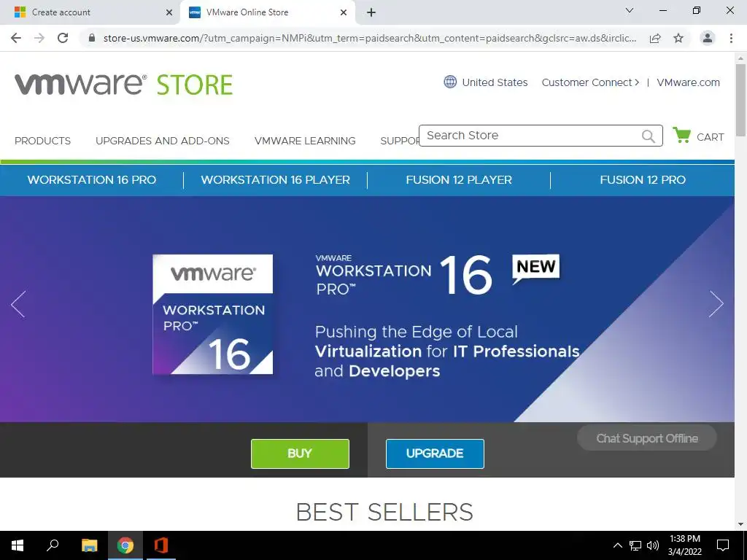The height and width of the screenshot is (560, 747).
Task: Open the notification center icon
Action: pos(723,545)
